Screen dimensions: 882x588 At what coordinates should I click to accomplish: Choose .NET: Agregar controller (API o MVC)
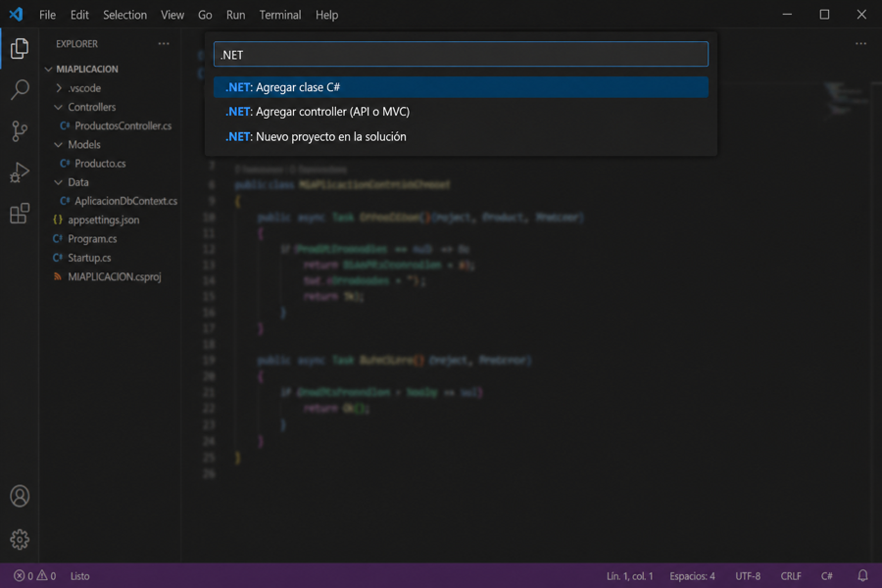pos(461,112)
